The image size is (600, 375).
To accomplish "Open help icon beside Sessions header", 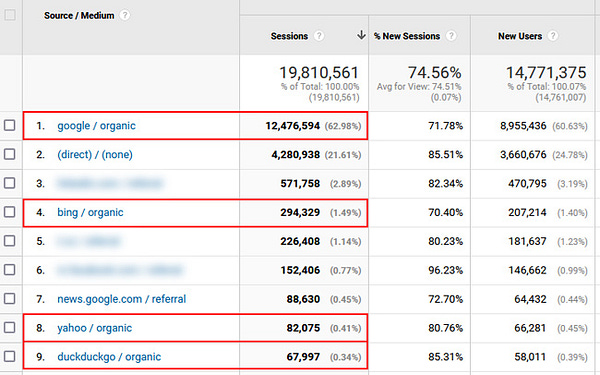I will pos(319,36).
